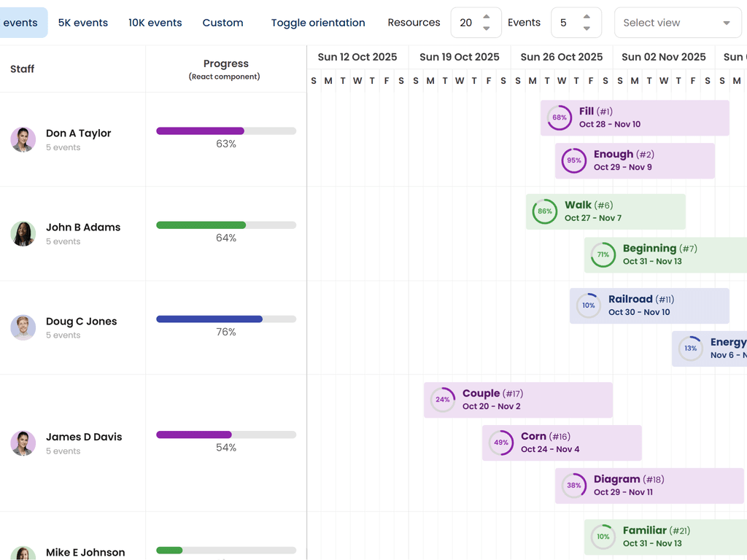Click the 24% circle on Couple event
Image resolution: width=747 pixels, height=560 pixels.
pos(443,400)
